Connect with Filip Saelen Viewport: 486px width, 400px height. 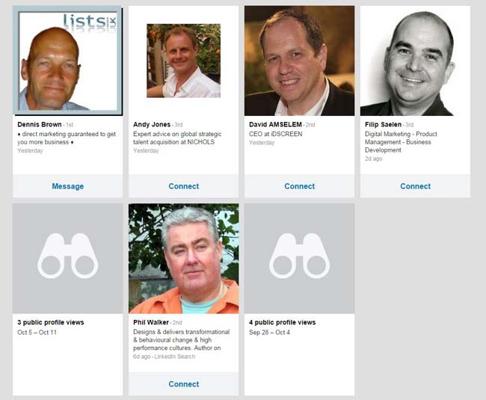point(415,186)
